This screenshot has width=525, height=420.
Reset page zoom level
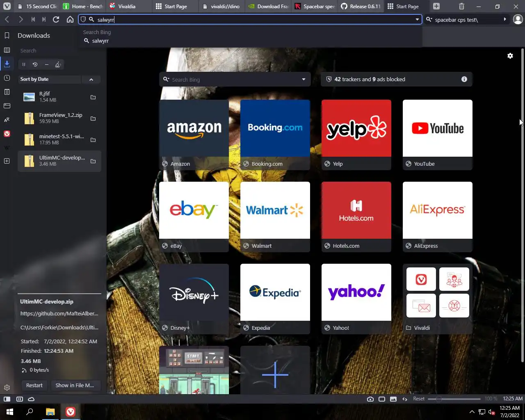tap(419, 399)
